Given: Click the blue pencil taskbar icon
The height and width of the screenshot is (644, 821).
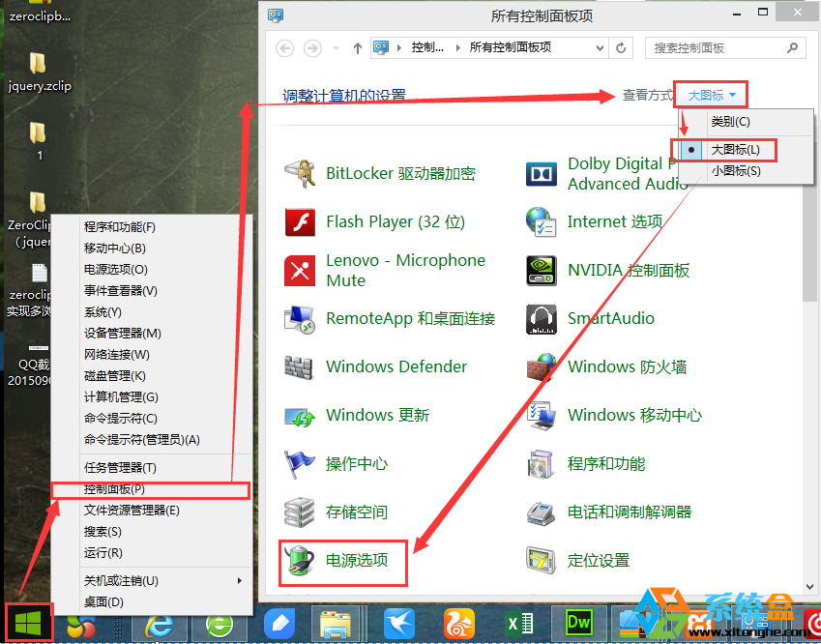Looking at the screenshot, I should coord(279,624).
